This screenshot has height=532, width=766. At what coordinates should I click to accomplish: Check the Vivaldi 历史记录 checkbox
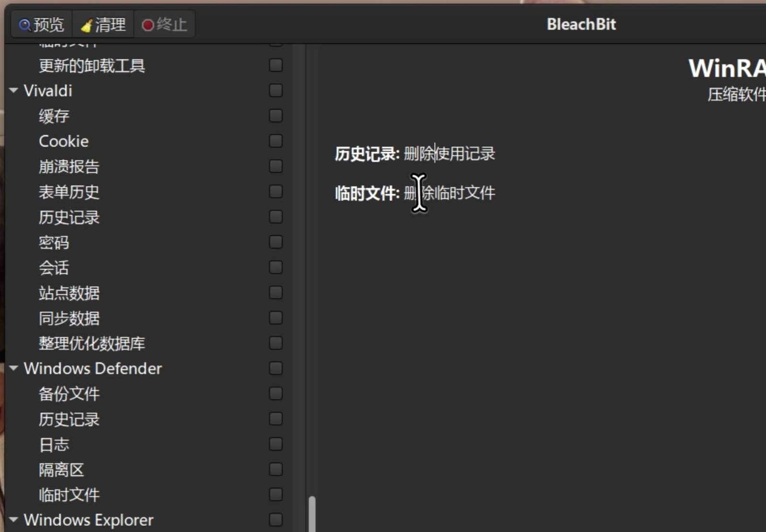coord(276,217)
